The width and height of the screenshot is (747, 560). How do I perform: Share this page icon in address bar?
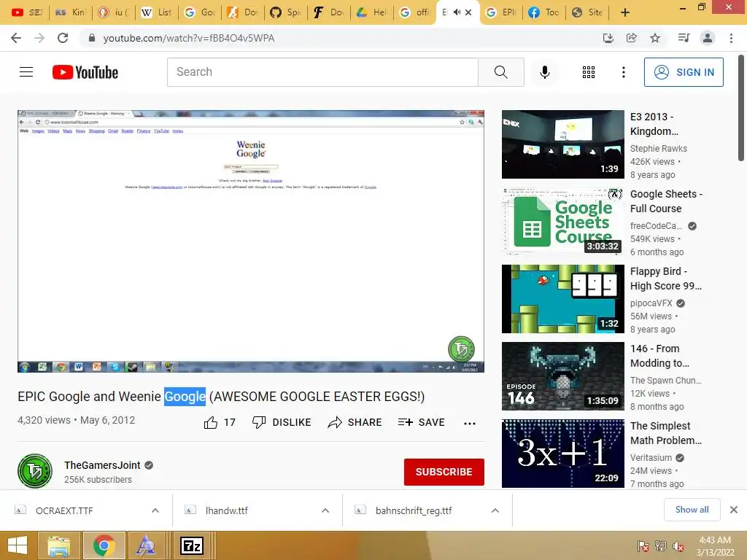pos(632,38)
